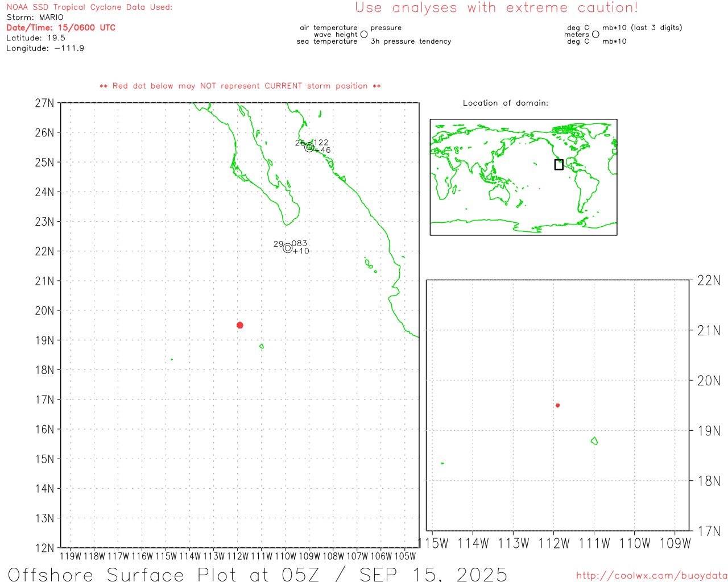Click '22N' label on zoomed inset map
This screenshot has height=582, width=728.
tap(709, 280)
